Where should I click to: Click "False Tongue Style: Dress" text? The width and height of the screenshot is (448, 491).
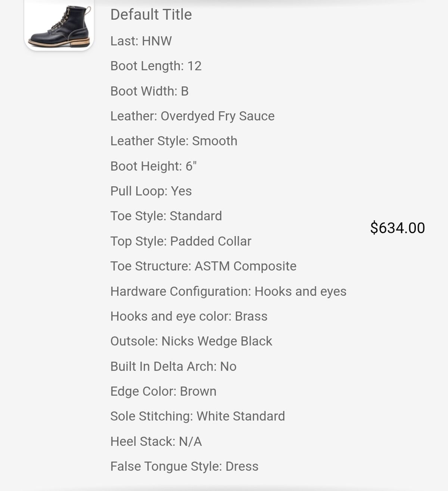pos(184,466)
